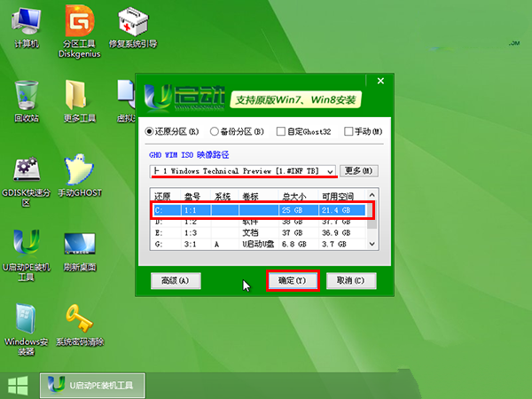Enable the 自定Ghost32 checkbox
The image size is (532, 399).
[281, 131]
